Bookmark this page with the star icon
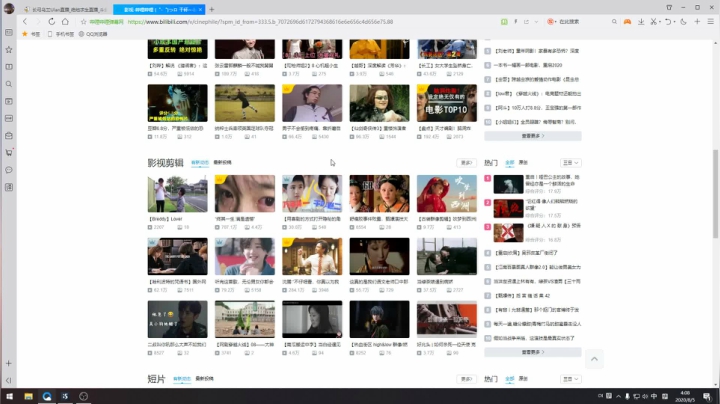Viewport: 720px width, 404px height. click(x=83, y=22)
